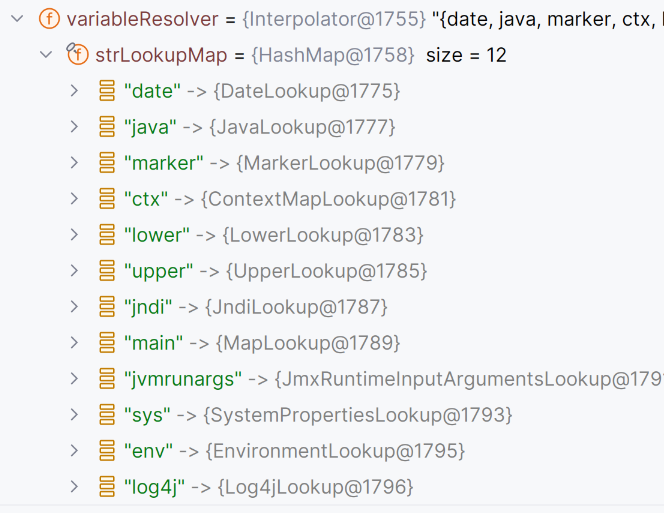Click the field icon beside variableResolver
This screenshot has height=513, width=664.
pyautogui.click(x=50, y=19)
